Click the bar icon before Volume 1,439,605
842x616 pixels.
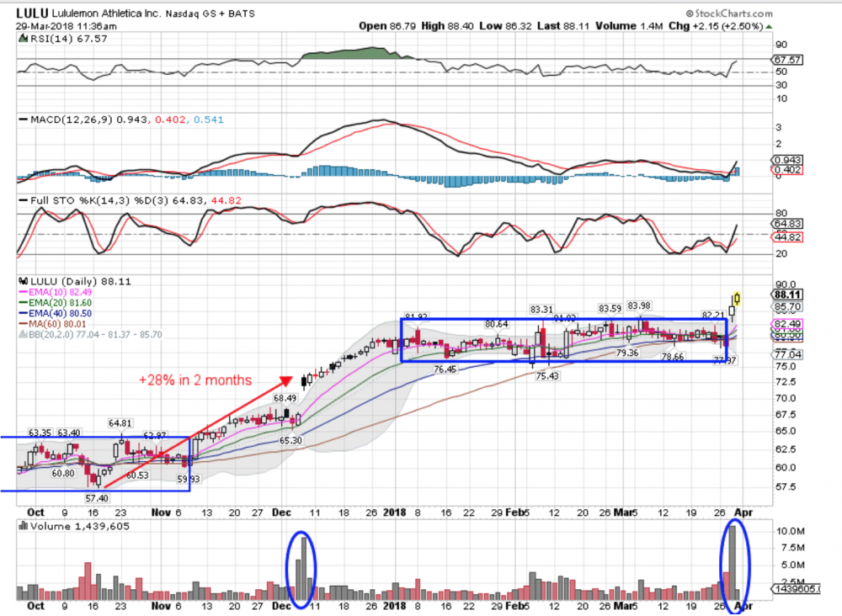coord(23,526)
